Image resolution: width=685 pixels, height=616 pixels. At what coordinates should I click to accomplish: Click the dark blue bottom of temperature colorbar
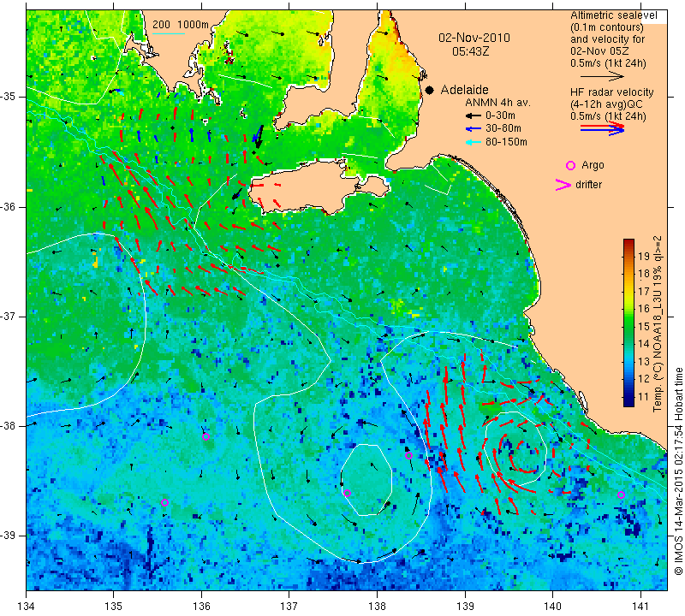point(628,402)
